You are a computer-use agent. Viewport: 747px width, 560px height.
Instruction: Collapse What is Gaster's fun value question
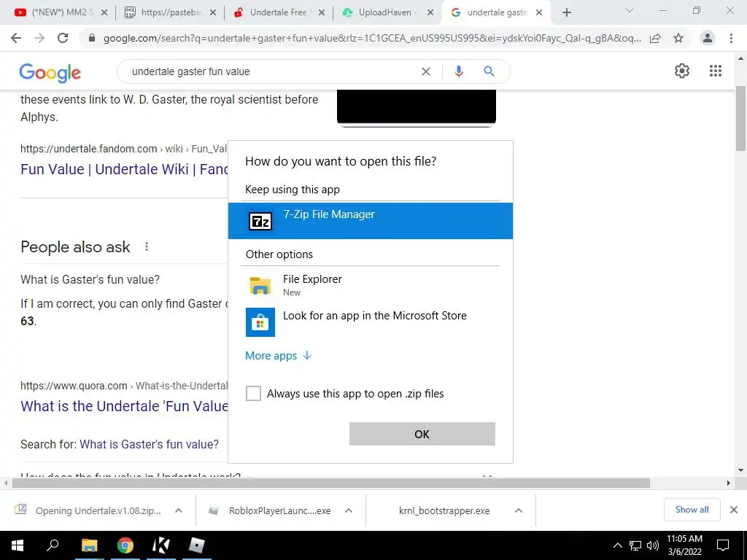90,279
